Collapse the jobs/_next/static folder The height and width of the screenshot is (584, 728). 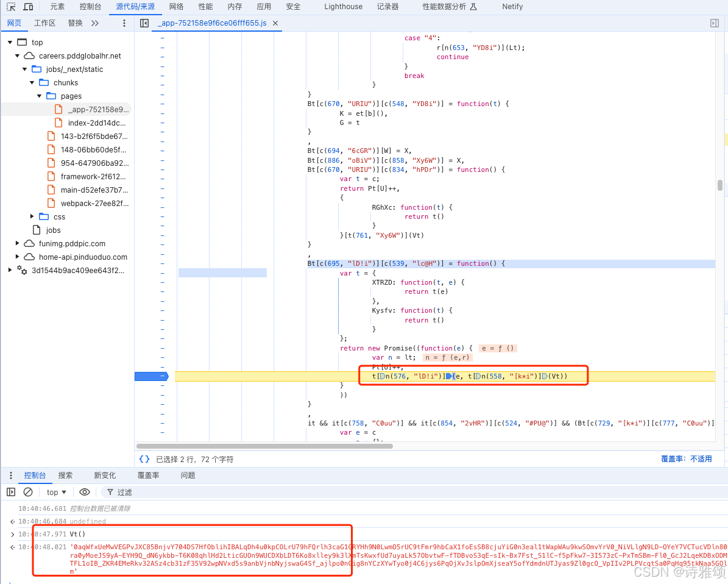tap(24, 69)
